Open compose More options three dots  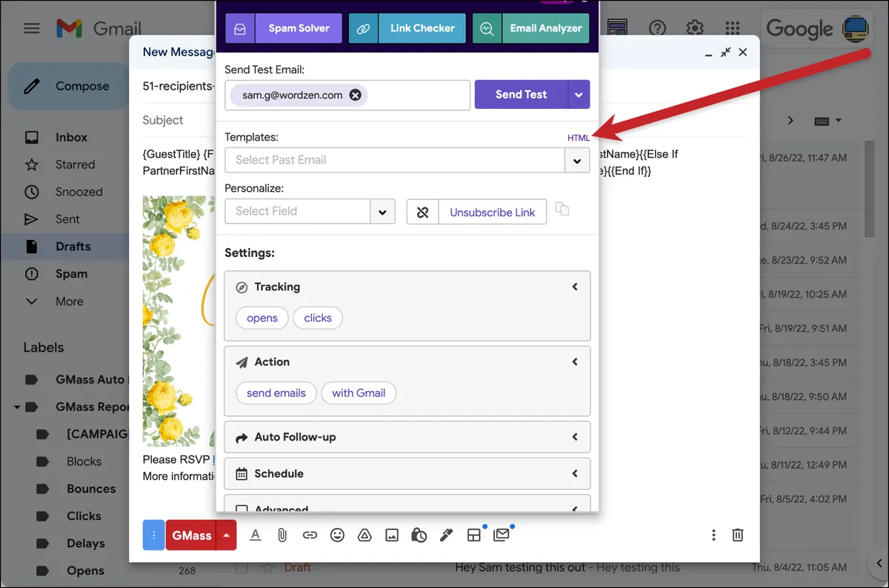pyautogui.click(x=713, y=535)
